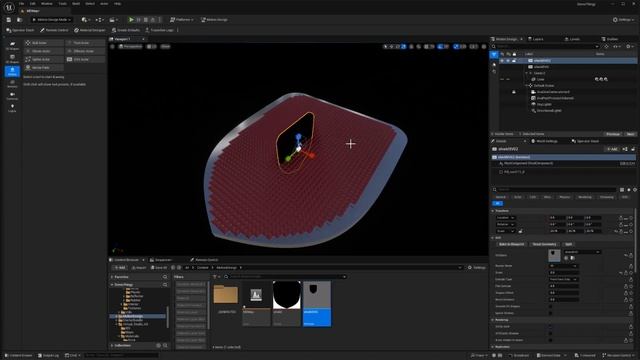The height and width of the screenshot is (360, 640).
Task: Open the Motion Design Mode dropdown
Action: pyautogui.click(x=51, y=20)
